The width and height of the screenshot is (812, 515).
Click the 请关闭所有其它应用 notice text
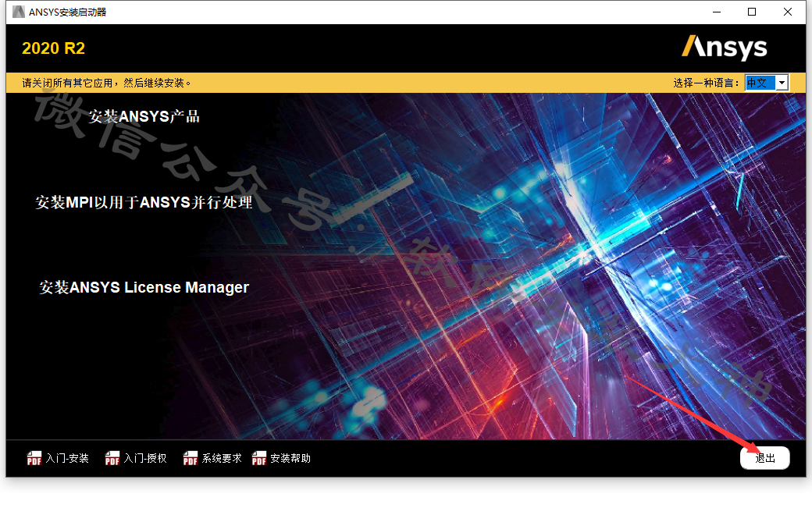click(107, 83)
